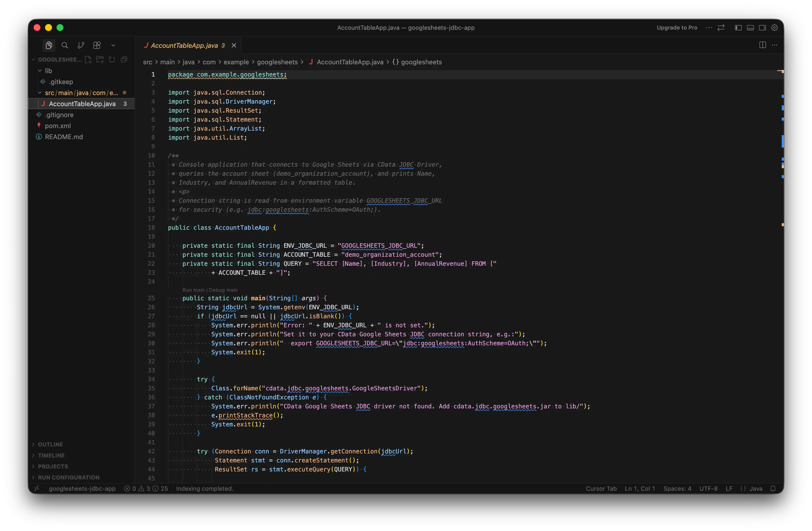812x531 pixels.
Task: Toggle the right dock panel
Action: tap(762, 27)
